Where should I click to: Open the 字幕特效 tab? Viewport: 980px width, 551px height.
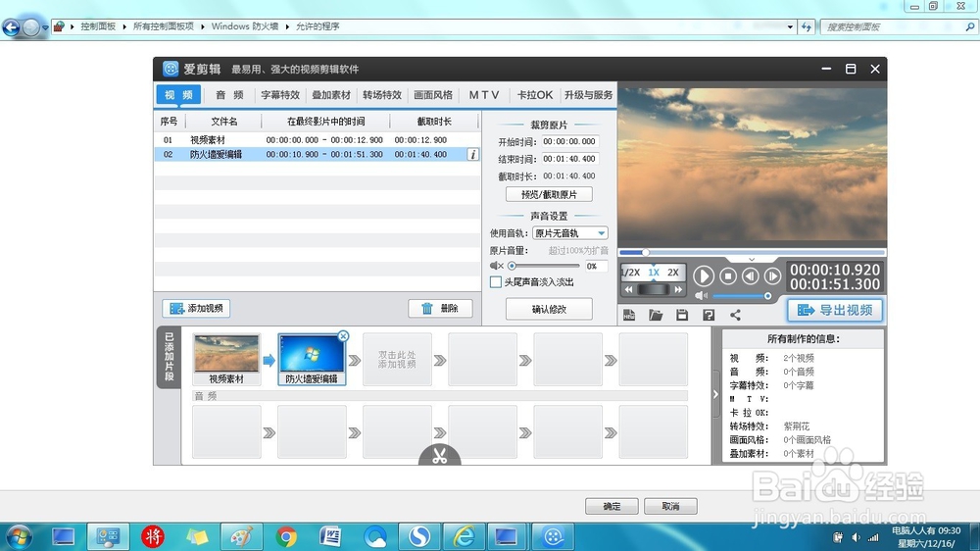click(x=280, y=95)
